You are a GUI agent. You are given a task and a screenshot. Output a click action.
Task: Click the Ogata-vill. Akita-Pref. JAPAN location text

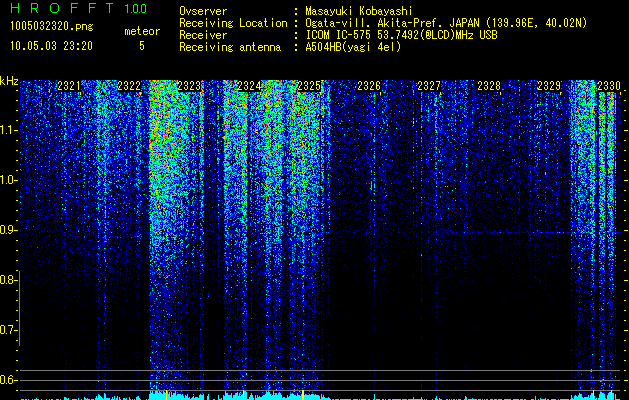(446, 24)
